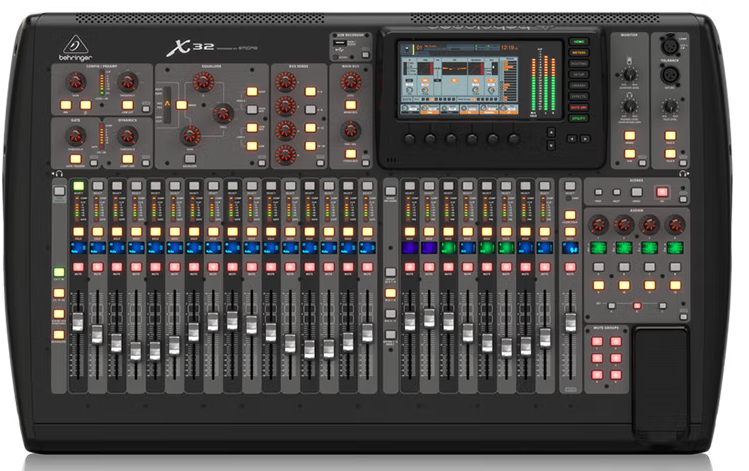Screen dimensions: 749x471
Task: Open the METERS screen button
Action: pyautogui.click(x=578, y=53)
